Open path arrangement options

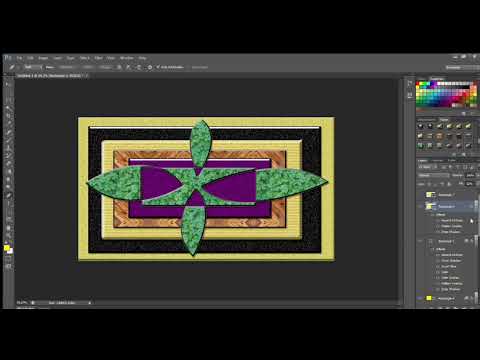click(x=139, y=67)
